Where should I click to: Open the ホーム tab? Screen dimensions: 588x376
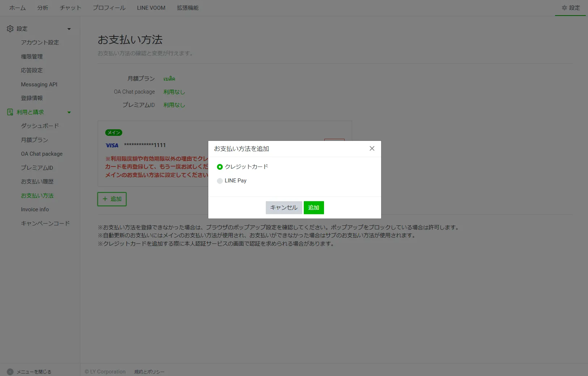[17, 8]
